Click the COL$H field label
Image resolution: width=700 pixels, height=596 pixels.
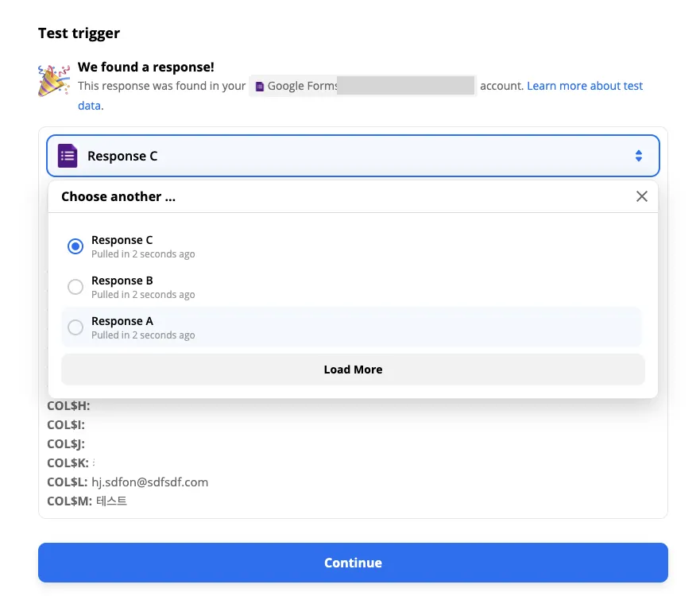68,406
